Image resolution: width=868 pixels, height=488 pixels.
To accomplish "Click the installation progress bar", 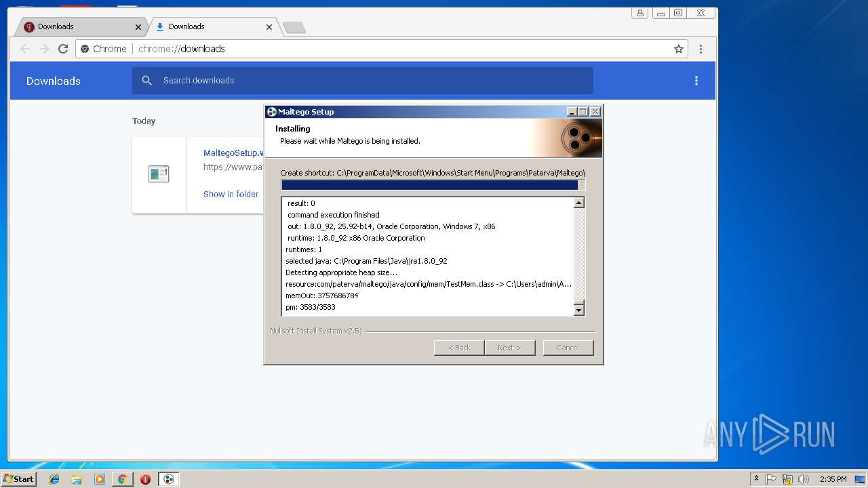I will 433,185.
